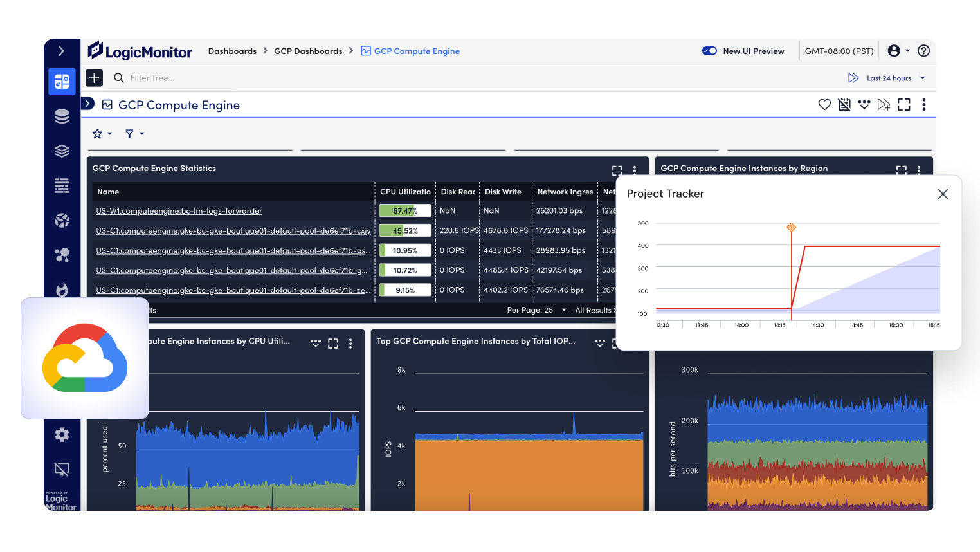Screen dimensions: 980x552
Task: Open the Mappings nodes sidebar icon
Action: point(62,255)
